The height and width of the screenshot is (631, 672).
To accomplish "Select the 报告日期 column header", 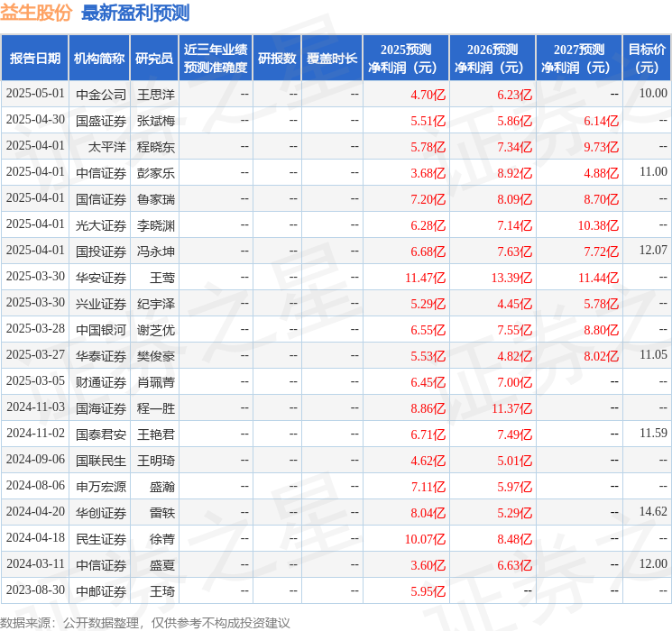I will (x=34, y=59).
